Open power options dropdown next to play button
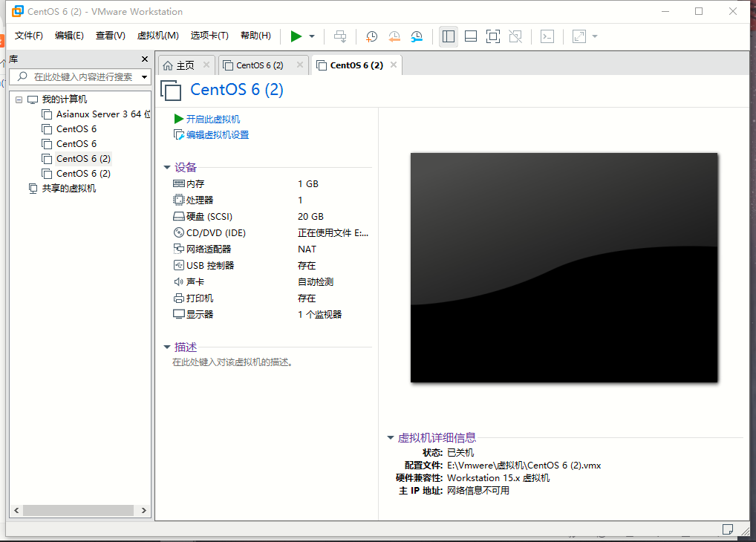The image size is (756, 542). [x=312, y=36]
